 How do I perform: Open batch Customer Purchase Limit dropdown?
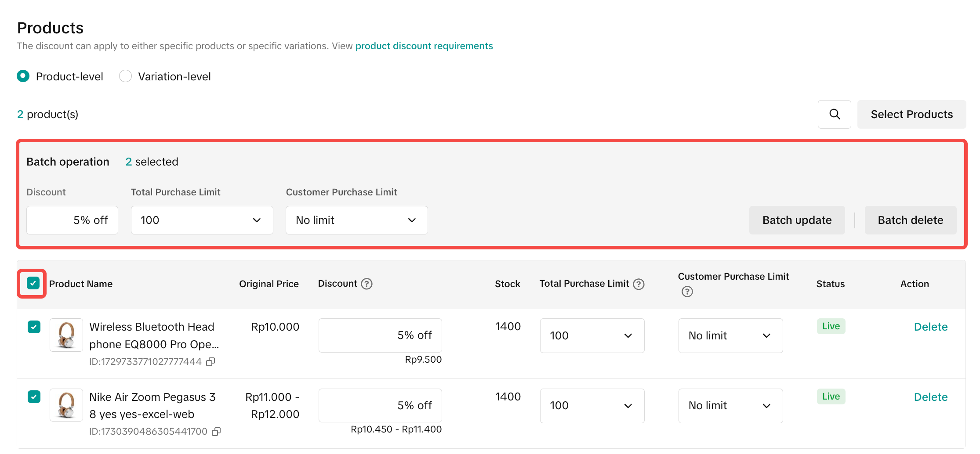[356, 220]
